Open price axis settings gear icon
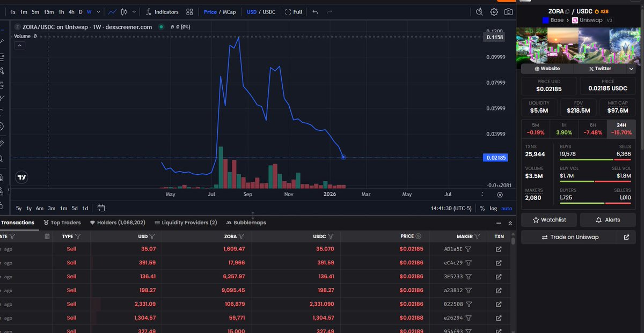The width and height of the screenshot is (644, 333). point(500,195)
